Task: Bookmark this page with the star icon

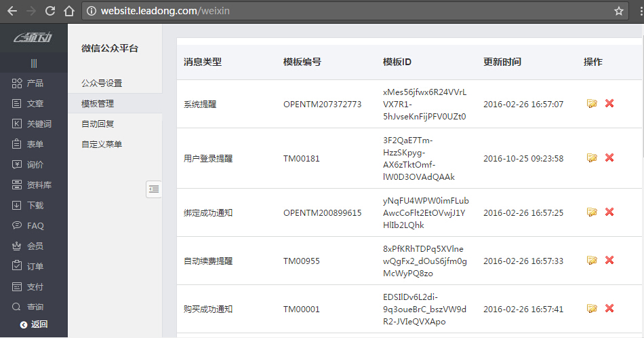Action: tap(618, 12)
